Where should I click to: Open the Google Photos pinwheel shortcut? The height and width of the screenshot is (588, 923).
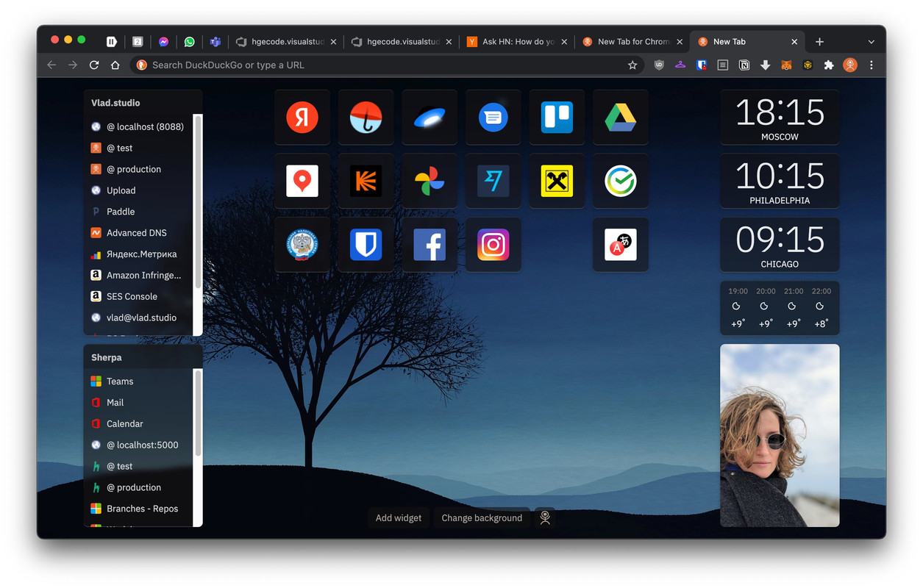pyautogui.click(x=430, y=181)
